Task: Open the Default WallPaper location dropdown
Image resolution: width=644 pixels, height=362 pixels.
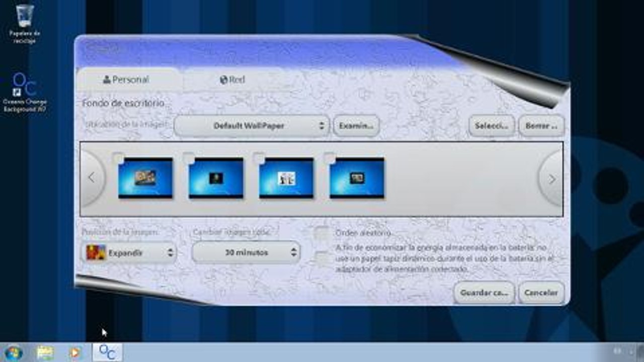Action: [252, 126]
